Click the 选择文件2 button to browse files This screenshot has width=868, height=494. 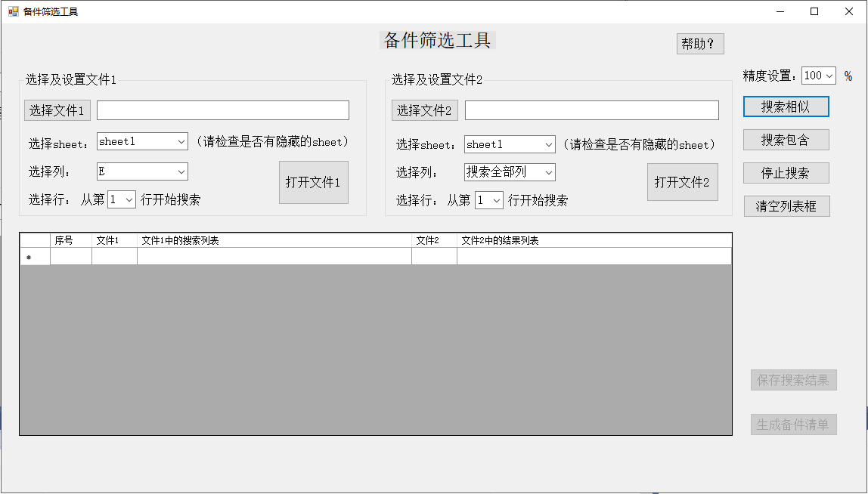[424, 110]
